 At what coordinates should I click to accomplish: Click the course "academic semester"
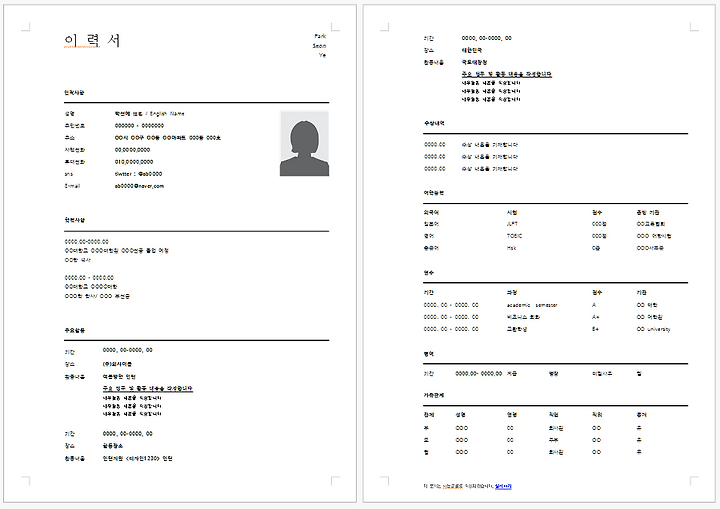click(x=532, y=305)
